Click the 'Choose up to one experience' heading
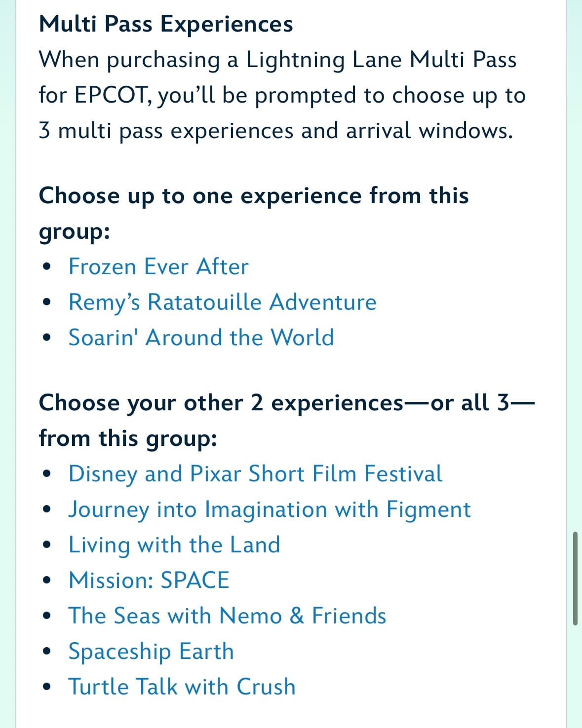582x728 pixels. point(254,213)
